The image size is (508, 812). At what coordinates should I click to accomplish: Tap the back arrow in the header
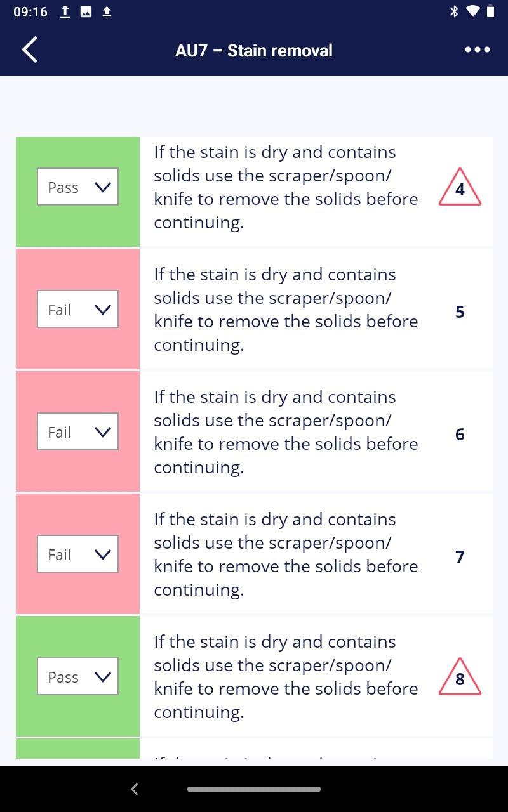30,49
